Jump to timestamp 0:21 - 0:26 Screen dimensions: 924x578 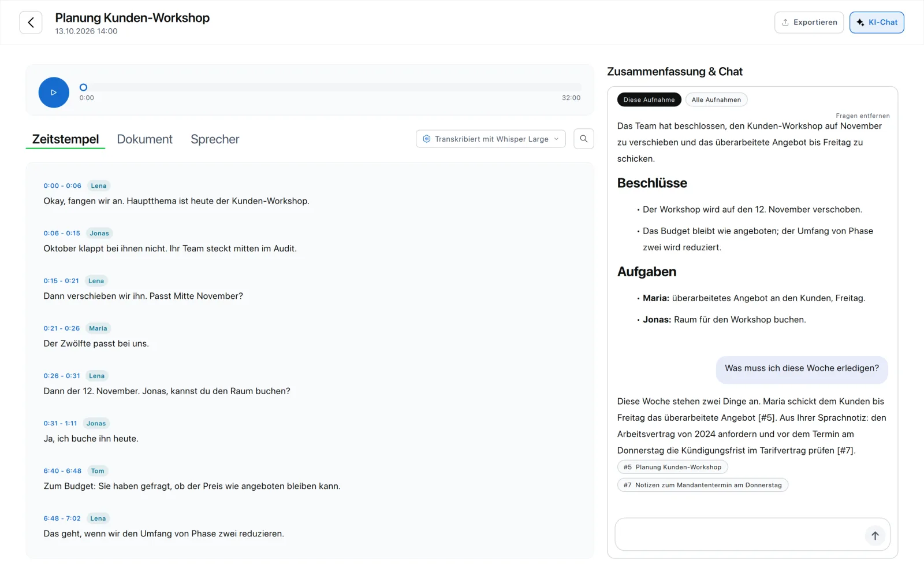click(x=62, y=328)
